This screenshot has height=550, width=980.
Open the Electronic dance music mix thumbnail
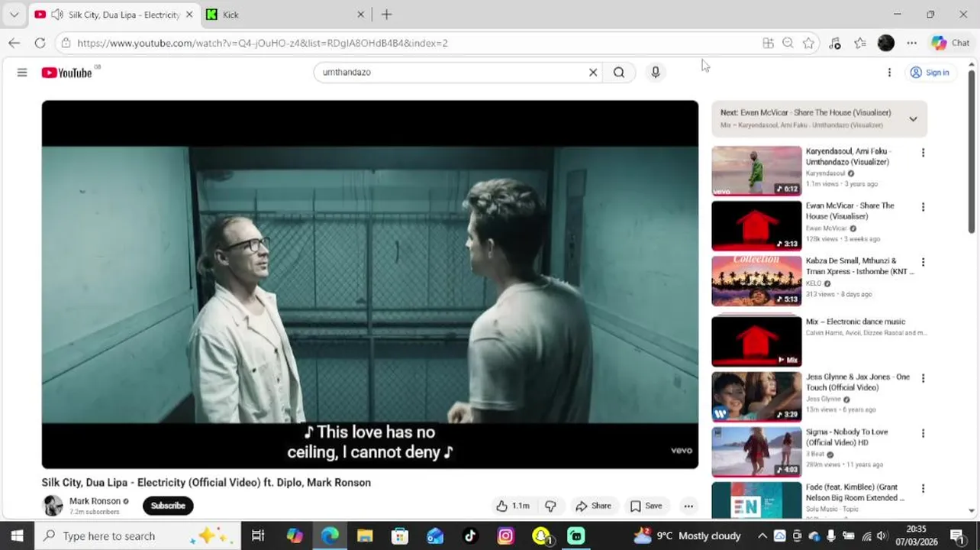coord(756,341)
